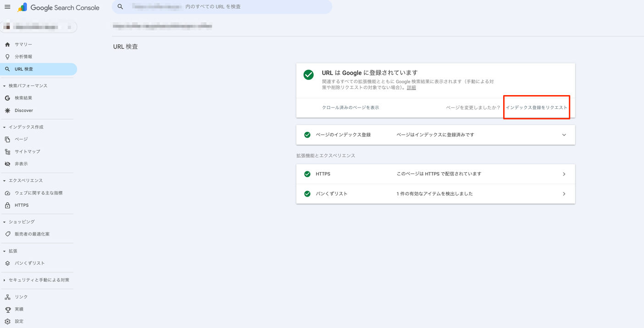This screenshot has width=644, height=328.
Task: Click the Google Search Console logo
Action: (x=59, y=7)
